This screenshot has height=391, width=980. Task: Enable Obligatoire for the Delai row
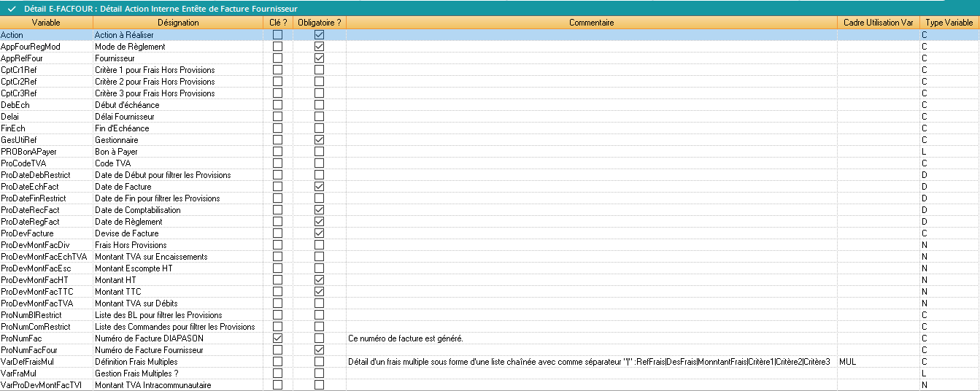(319, 117)
